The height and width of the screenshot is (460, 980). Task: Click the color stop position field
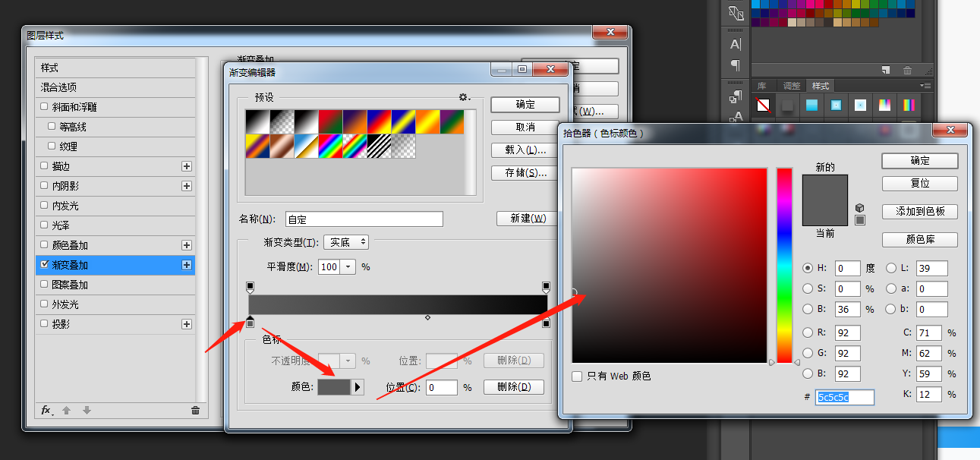click(x=442, y=387)
